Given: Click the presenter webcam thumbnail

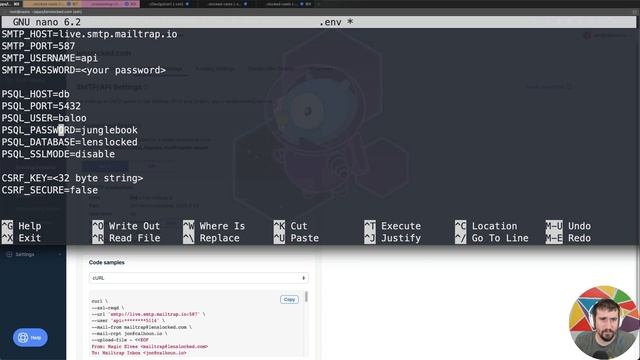Looking at the screenshot, I should 604,322.
